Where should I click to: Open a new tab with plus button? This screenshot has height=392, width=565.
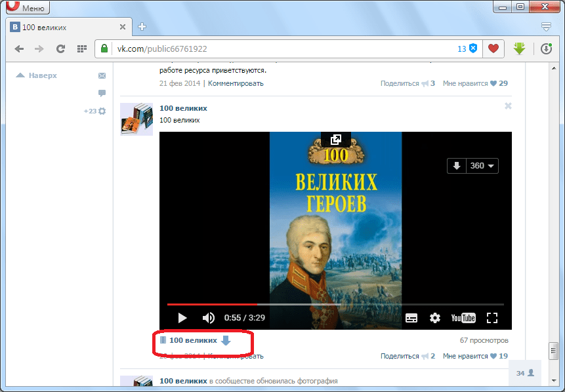[142, 27]
